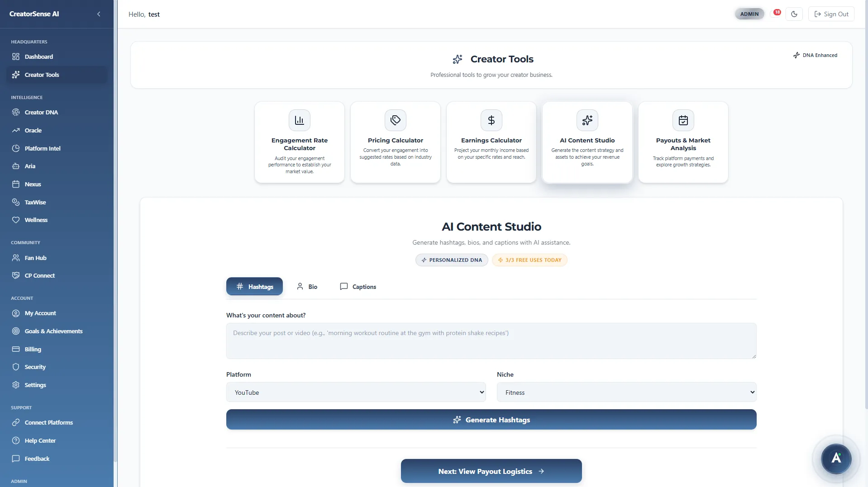Collapse the sidebar with the arrow
868x487 pixels.
pyautogui.click(x=99, y=14)
